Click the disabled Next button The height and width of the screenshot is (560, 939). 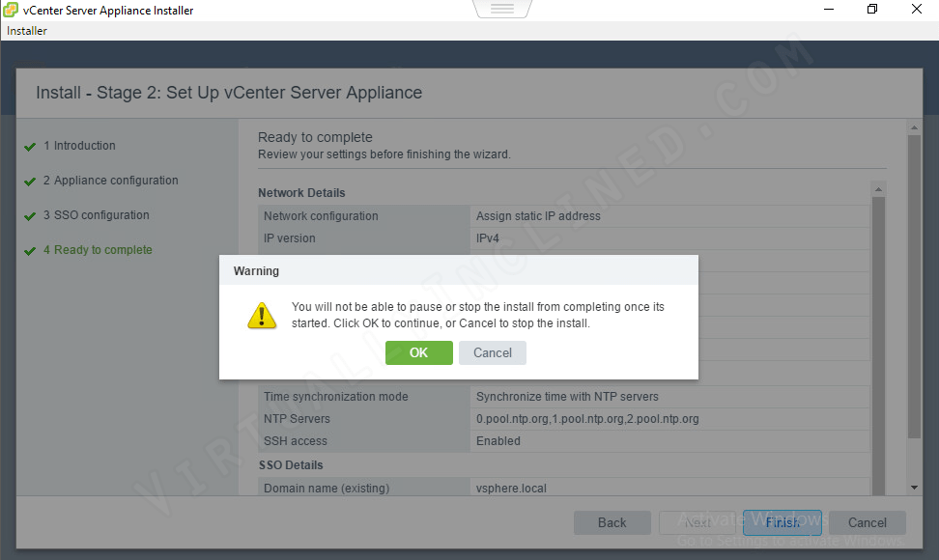(697, 522)
